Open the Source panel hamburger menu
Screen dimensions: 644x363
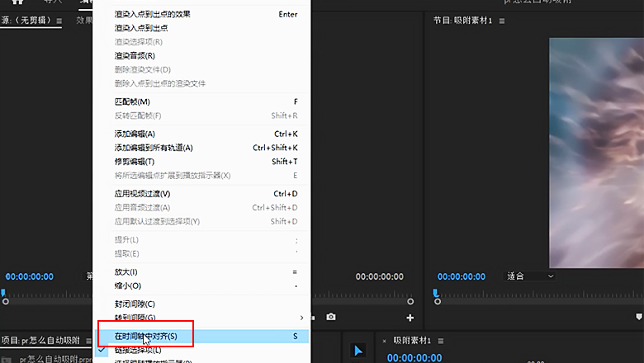coord(59,21)
